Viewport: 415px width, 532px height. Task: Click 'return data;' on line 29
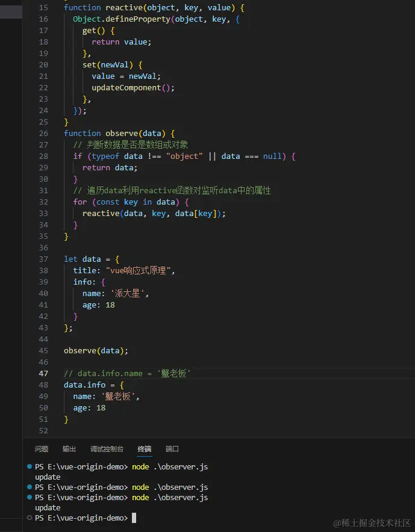pyautogui.click(x=110, y=168)
